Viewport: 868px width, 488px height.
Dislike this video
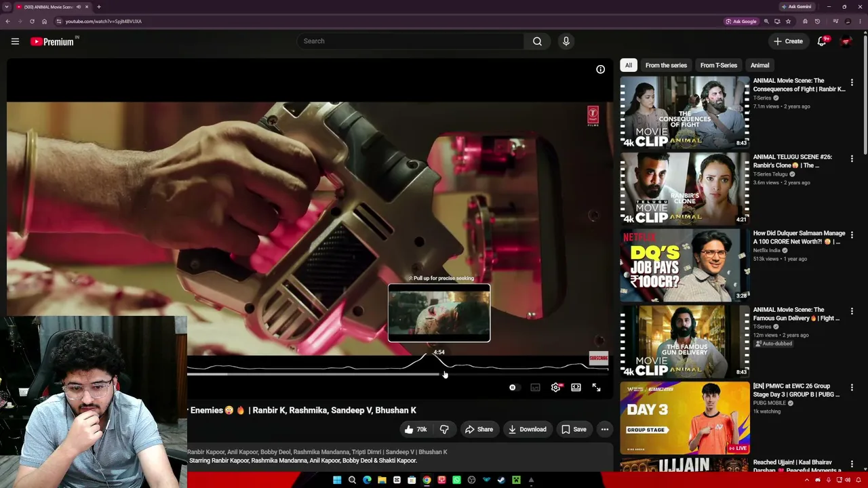(x=444, y=429)
